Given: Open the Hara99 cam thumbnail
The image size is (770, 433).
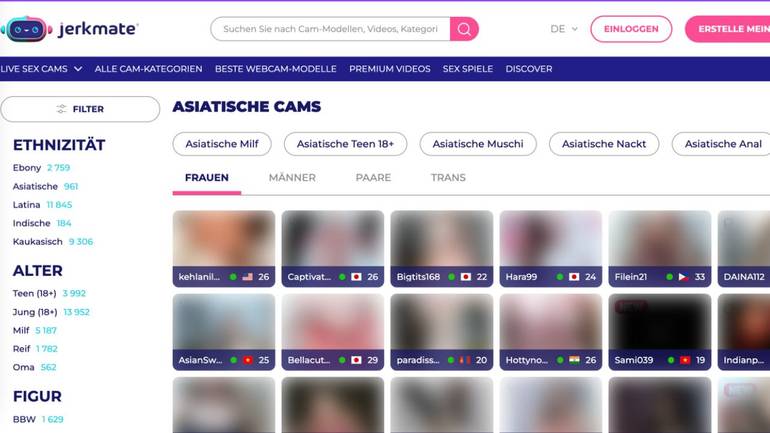Looking at the screenshot, I should (x=550, y=248).
